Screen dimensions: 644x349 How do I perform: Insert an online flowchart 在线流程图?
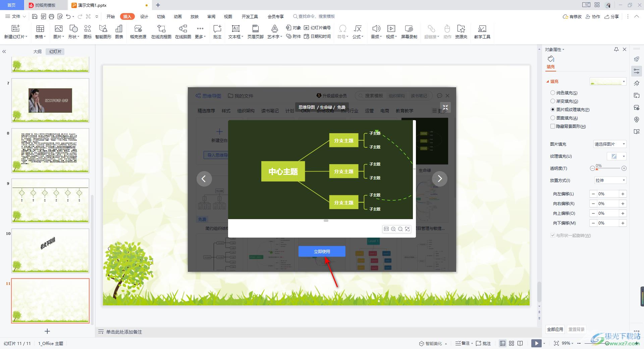tap(161, 32)
